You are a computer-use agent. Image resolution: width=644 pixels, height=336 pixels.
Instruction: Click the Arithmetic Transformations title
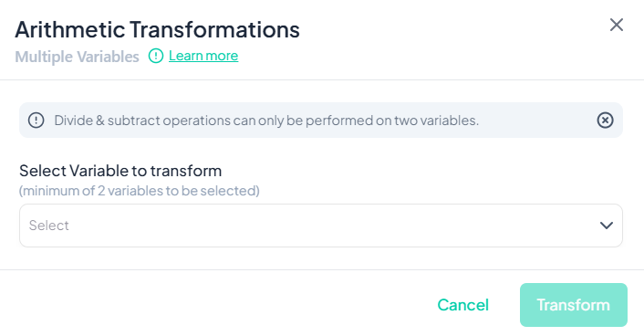click(x=157, y=29)
